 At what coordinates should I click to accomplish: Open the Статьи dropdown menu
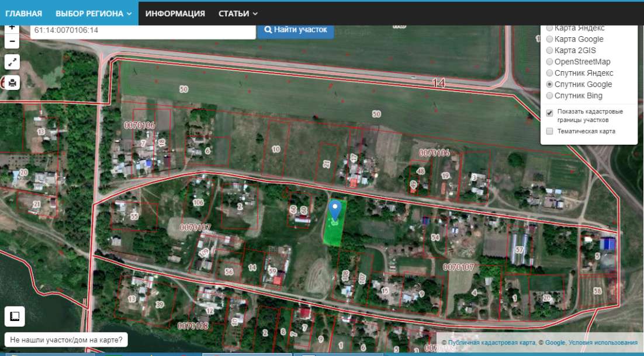(238, 13)
